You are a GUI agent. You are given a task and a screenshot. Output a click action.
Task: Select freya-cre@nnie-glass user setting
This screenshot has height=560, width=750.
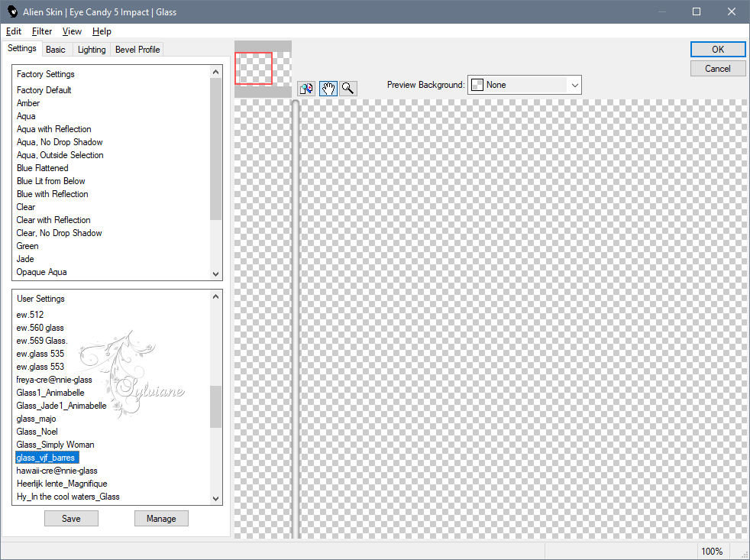point(54,380)
